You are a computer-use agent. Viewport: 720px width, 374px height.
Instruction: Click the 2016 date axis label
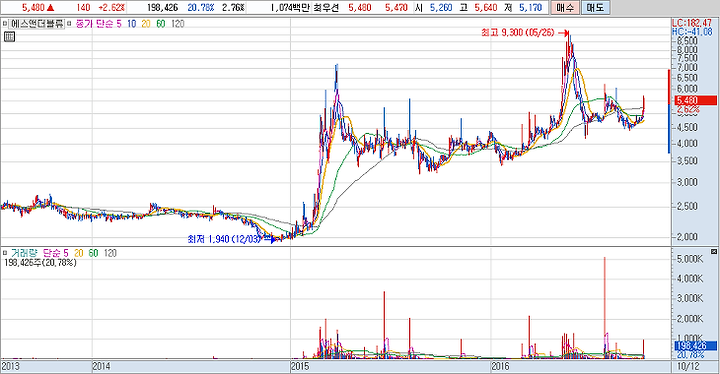500,366
